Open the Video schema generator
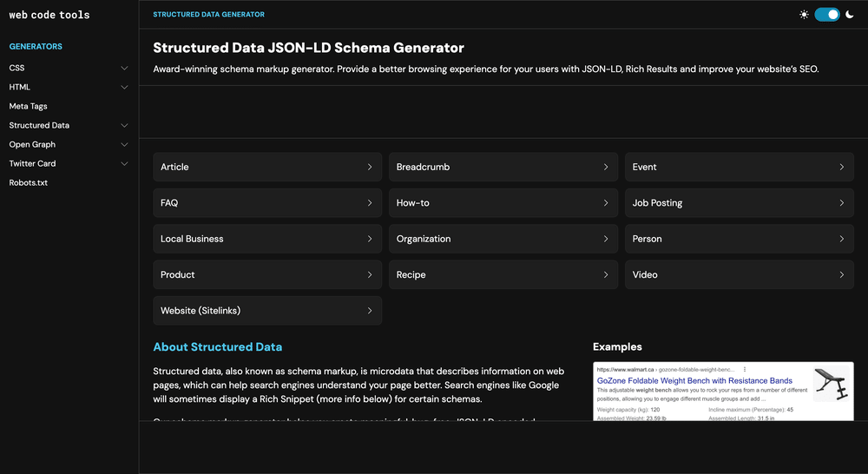Screen dimensions: 868x474 (740, 274)
